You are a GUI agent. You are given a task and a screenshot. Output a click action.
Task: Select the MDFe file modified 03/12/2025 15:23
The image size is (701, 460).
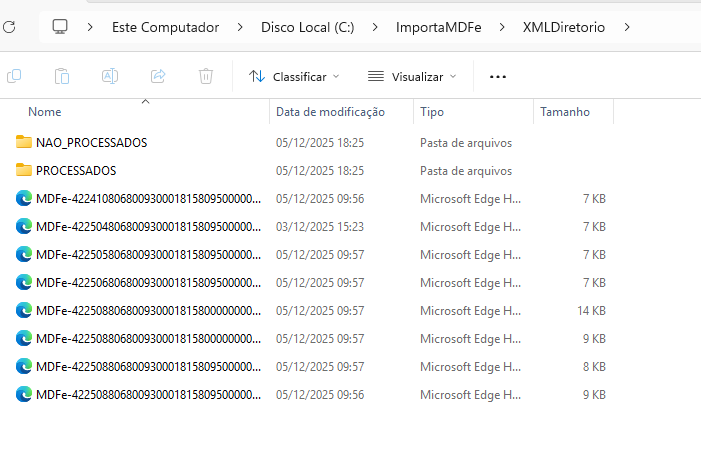tap(148, 227)
